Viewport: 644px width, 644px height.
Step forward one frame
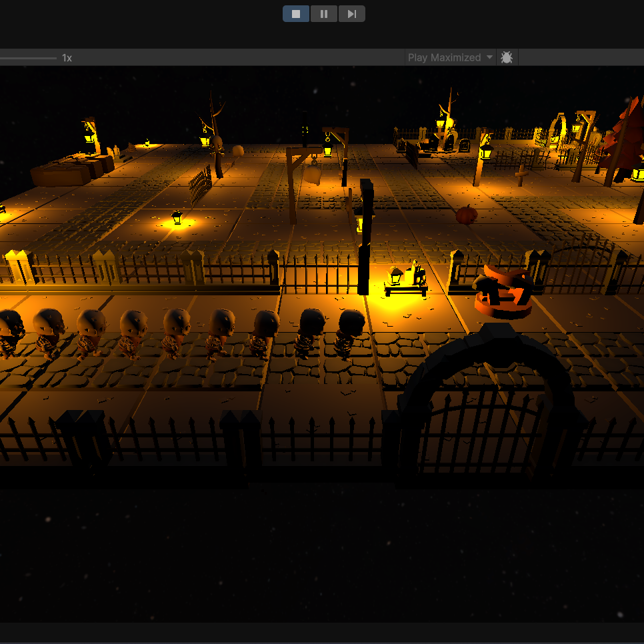click(x=351, y=14)
